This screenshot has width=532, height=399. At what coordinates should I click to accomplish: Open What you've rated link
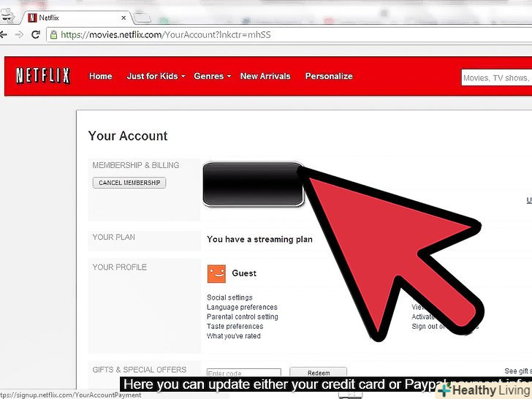233,336
